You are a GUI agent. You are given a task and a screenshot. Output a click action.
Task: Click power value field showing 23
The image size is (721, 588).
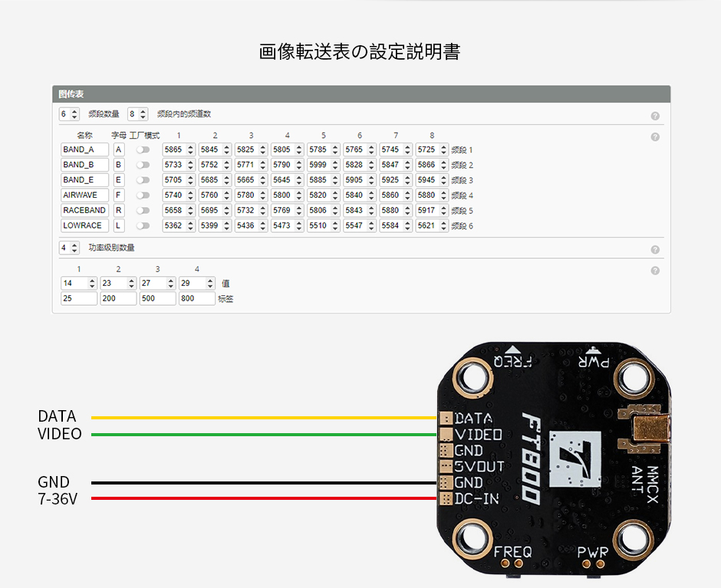(x=118, y=283)
